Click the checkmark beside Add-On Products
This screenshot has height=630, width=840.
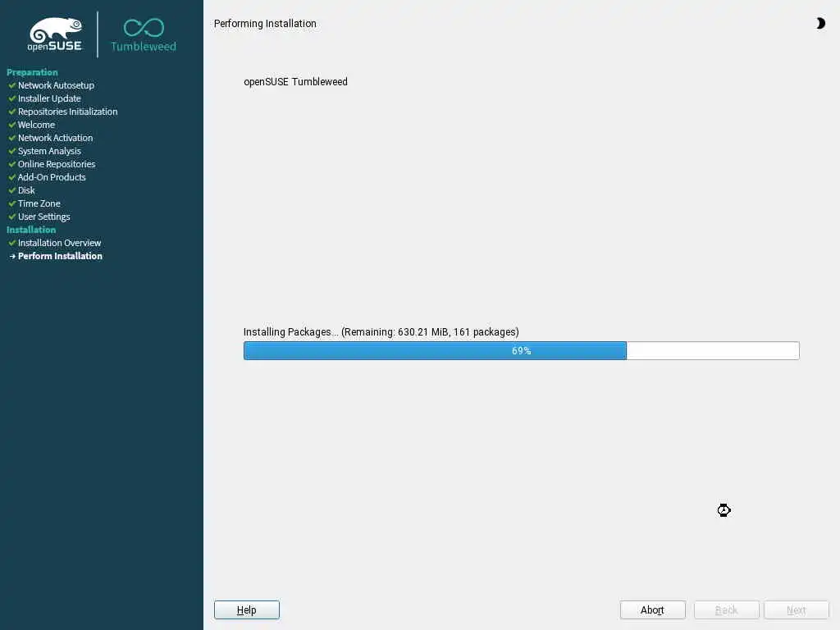click(11, 177)
